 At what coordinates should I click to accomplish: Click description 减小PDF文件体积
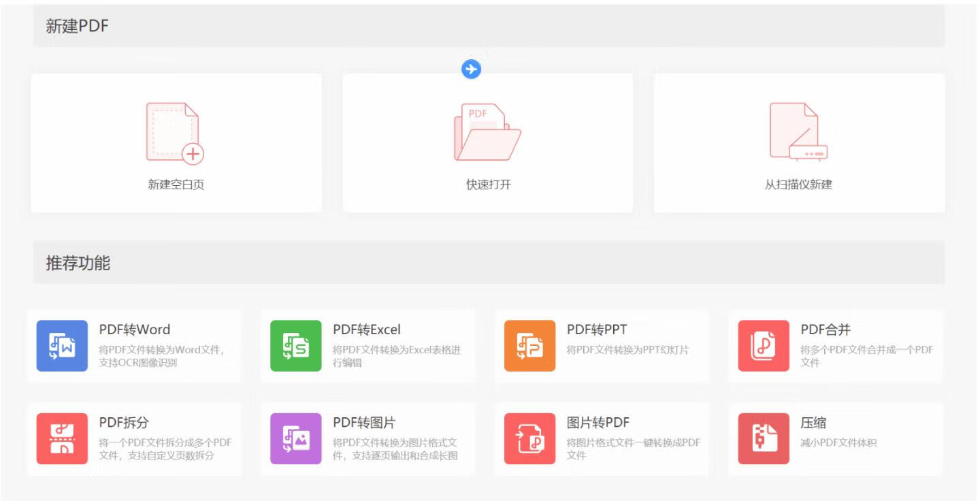tap(839, 443)
